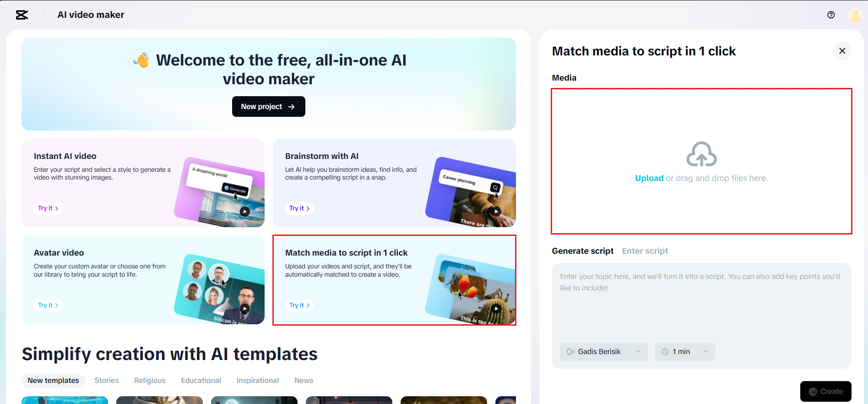Select the News template tab

304,381
